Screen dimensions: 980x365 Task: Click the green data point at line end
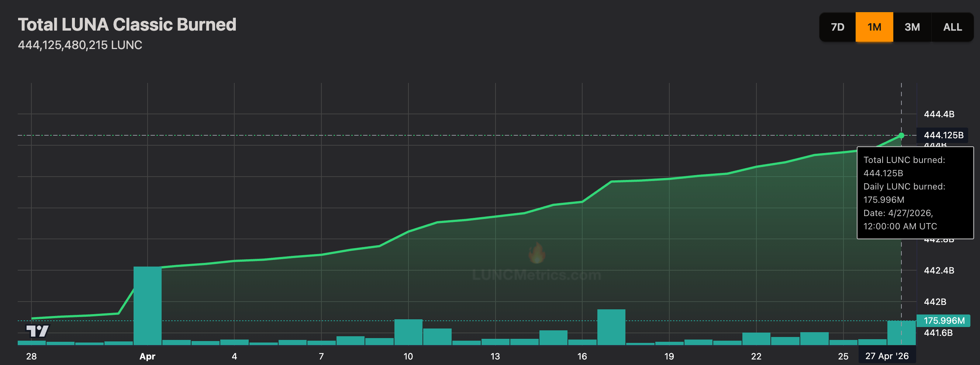[x=901, y=135]
